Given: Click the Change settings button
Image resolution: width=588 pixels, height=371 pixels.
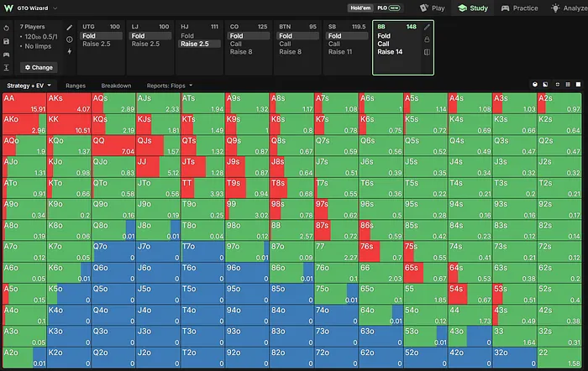Looking at the screenshot, I should 39,67.
